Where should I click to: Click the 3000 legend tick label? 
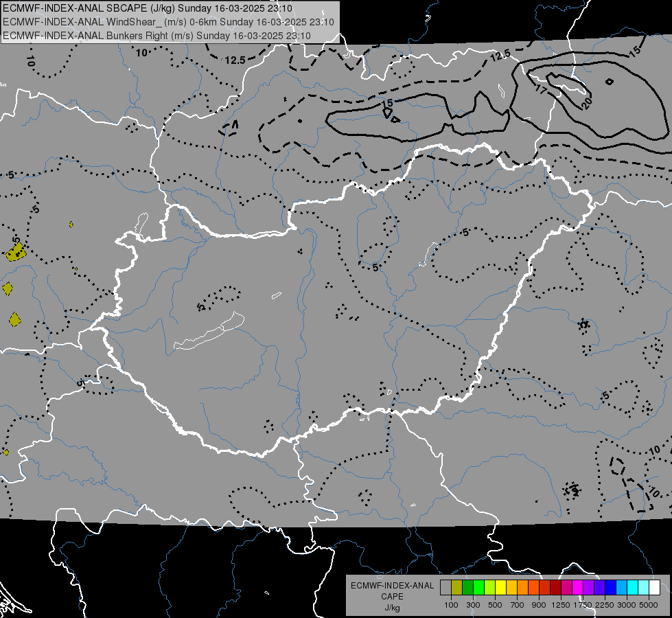point(627,605)
